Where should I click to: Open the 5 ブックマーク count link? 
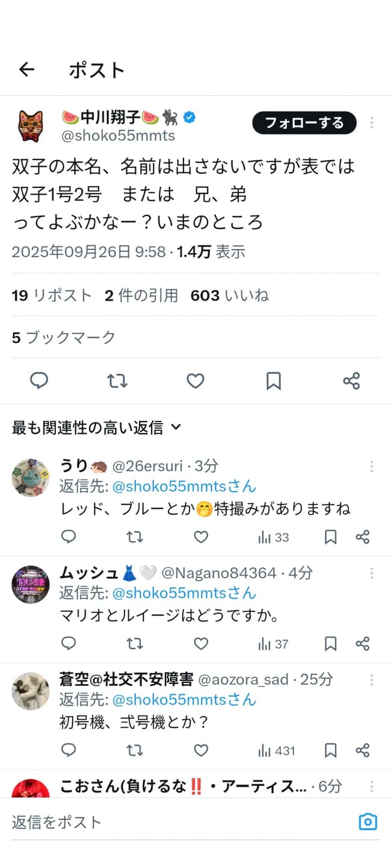coord(62,337)
